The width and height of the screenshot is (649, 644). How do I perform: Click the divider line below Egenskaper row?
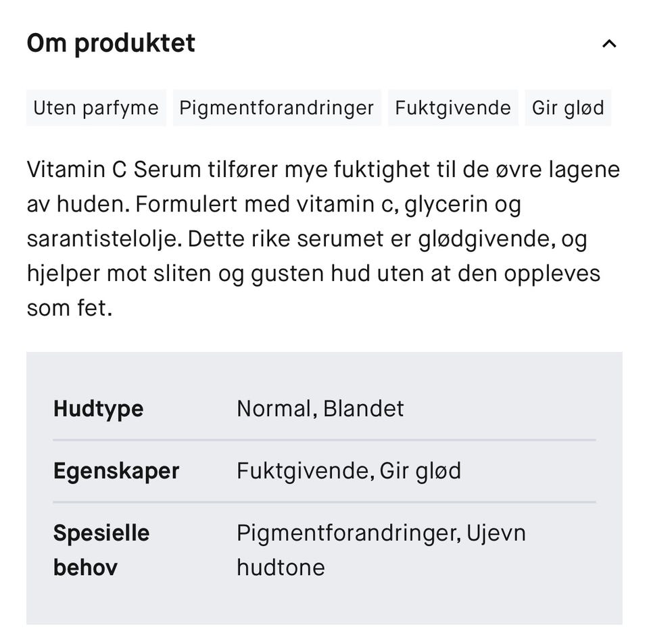(x=324, y=502)
